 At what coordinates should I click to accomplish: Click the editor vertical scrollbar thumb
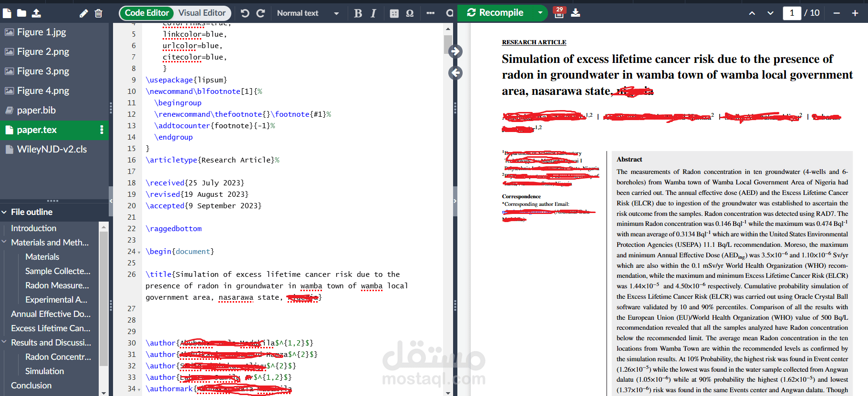(x=448, y=44)
